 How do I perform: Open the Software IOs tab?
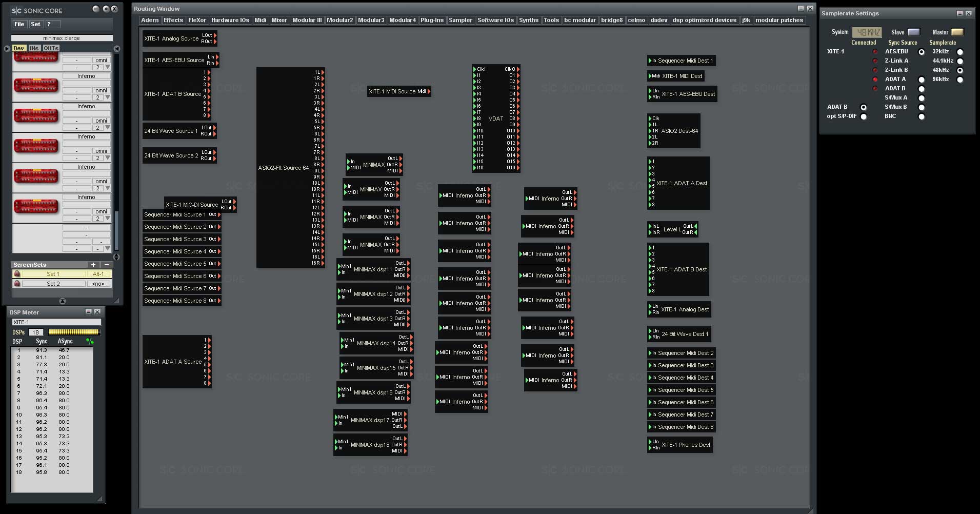pos(495,20)
